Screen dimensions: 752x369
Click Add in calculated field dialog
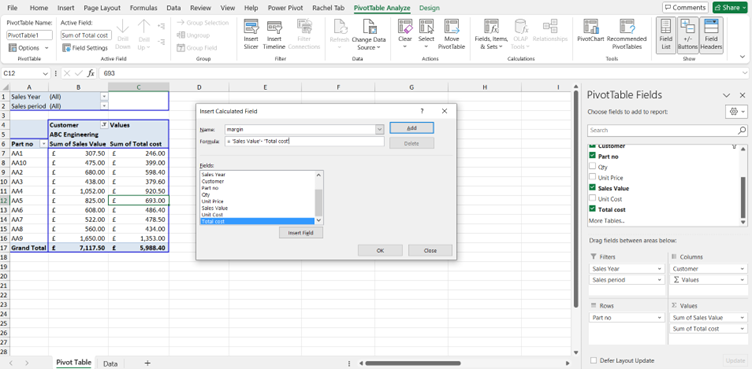411,128
